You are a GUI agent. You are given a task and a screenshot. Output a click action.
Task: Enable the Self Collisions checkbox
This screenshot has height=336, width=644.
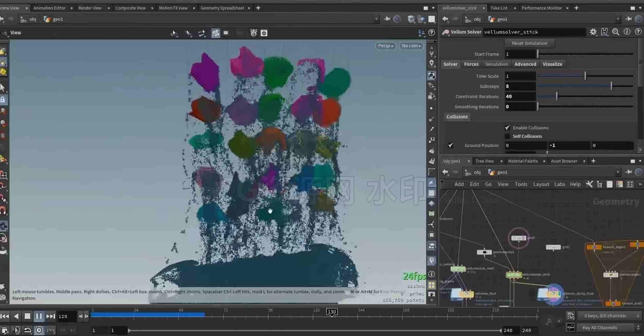click(507, 136)
